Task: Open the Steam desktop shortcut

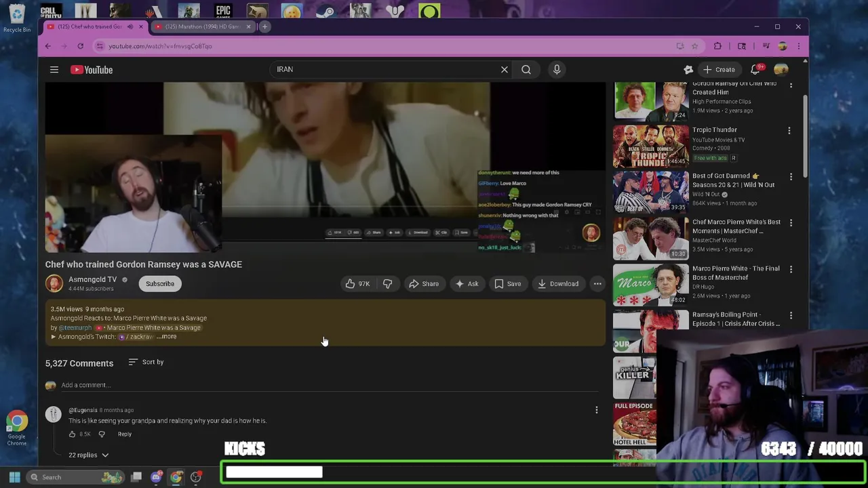Action: (326, 10)
